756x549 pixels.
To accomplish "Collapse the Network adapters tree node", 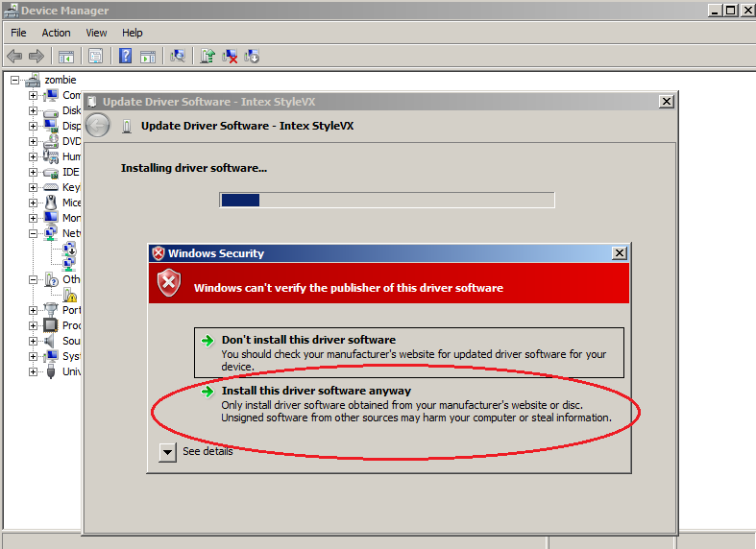I will pyautogui.click(x=33, y=233).
